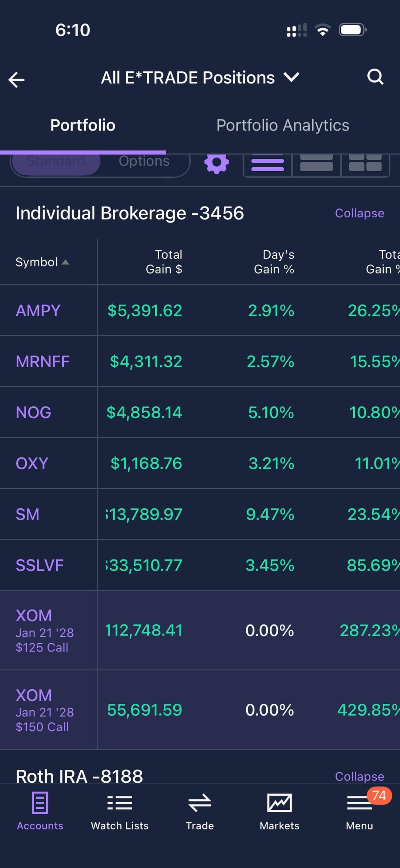400x868 pixels.
Task: Collapse the Individual Brokerage -3456 section
Action: pos(359,213)
